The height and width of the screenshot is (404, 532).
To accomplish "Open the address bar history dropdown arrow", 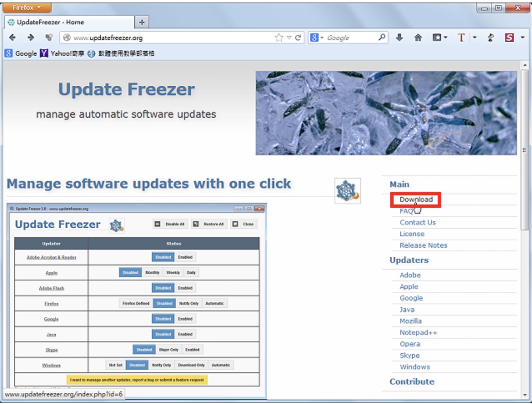I will tap(289, 38).
